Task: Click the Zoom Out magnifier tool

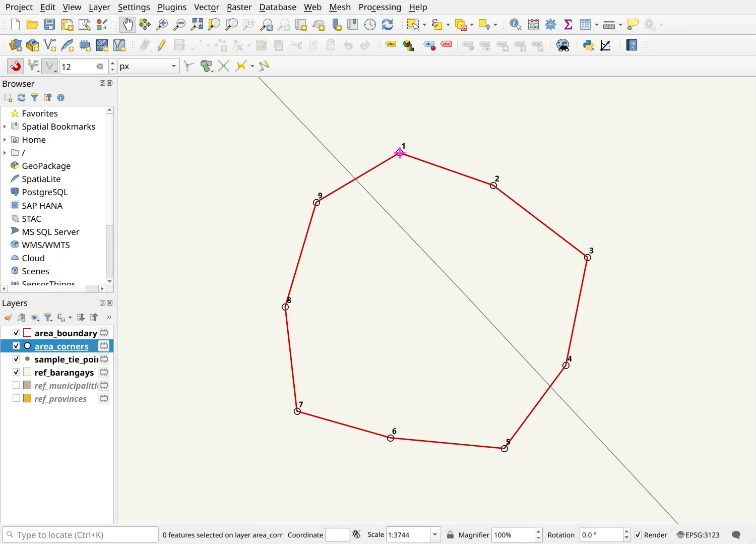Action: click(x=179, y=24)
